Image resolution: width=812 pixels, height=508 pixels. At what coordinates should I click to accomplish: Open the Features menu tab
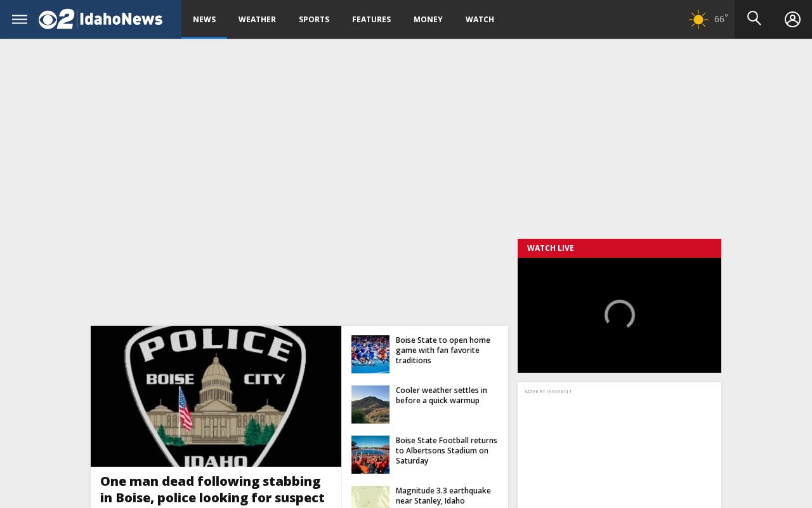371,19
